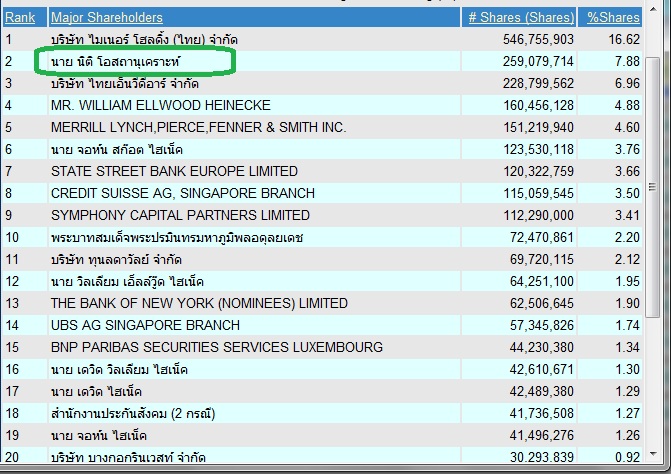Sort table by Rank header

20,18
